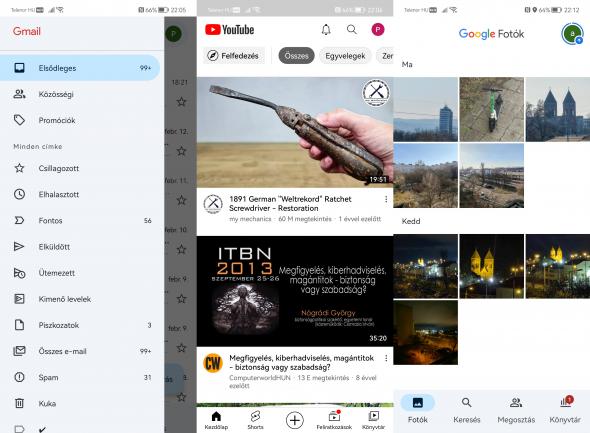The width and height of the screenshot is (590, 433).
Task: Tap battery indicator in Gmail status bar
Action: 164,10
